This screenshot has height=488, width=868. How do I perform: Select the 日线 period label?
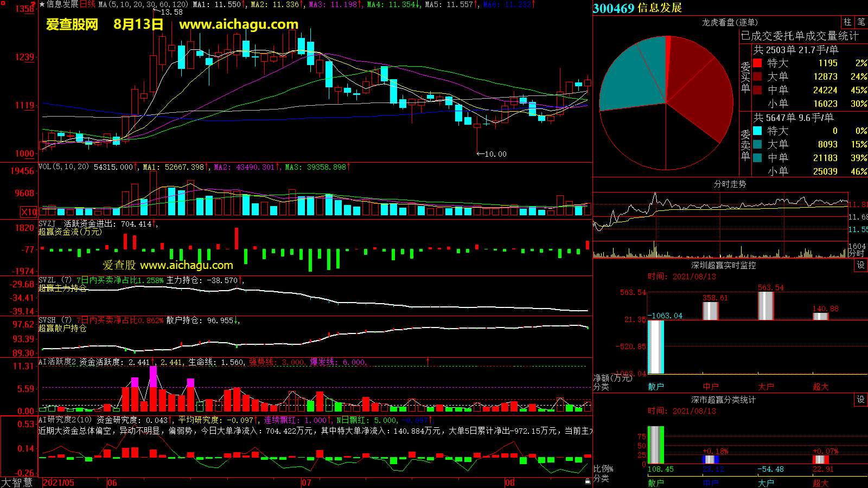tap(87, 4)
